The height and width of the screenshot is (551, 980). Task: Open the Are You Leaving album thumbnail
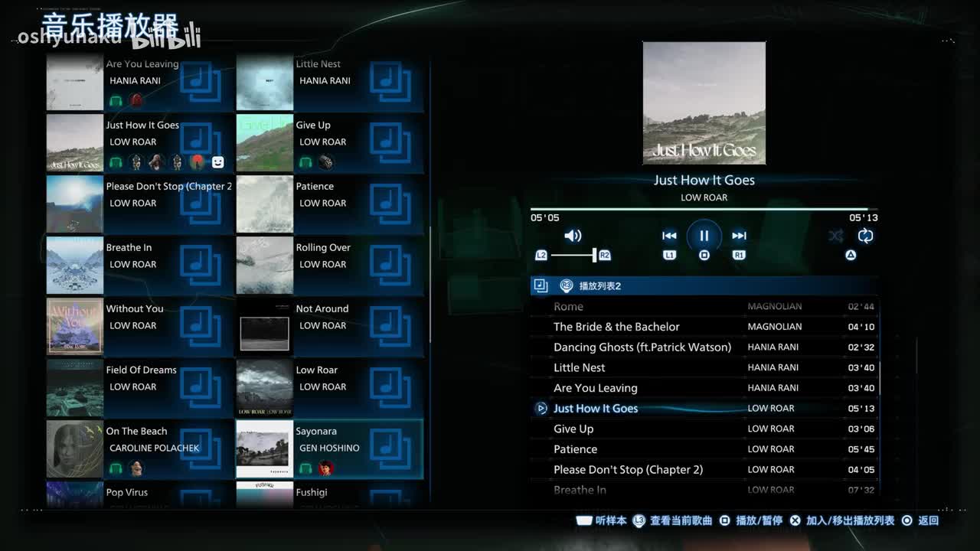[x=75, y=83]
